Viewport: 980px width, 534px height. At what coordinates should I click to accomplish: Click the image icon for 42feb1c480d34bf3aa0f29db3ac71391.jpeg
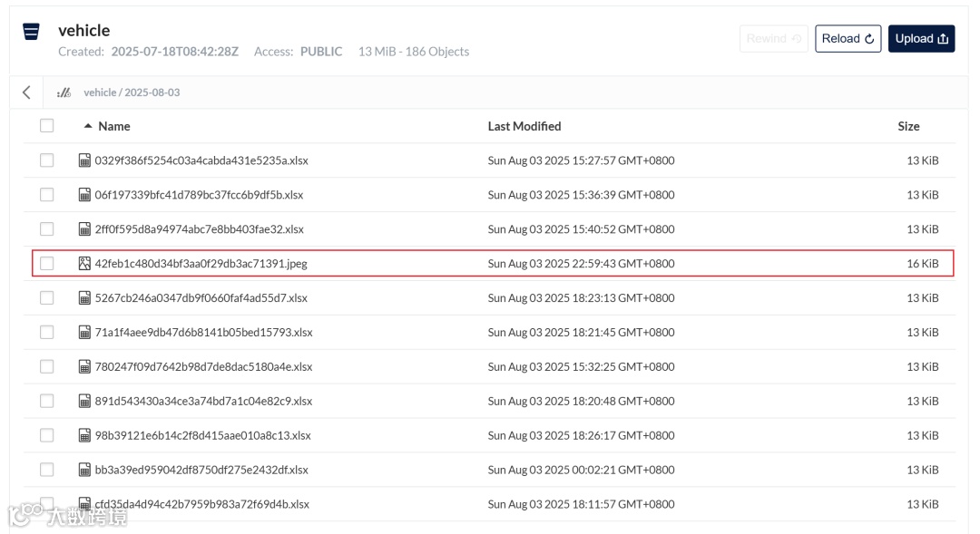84,264
